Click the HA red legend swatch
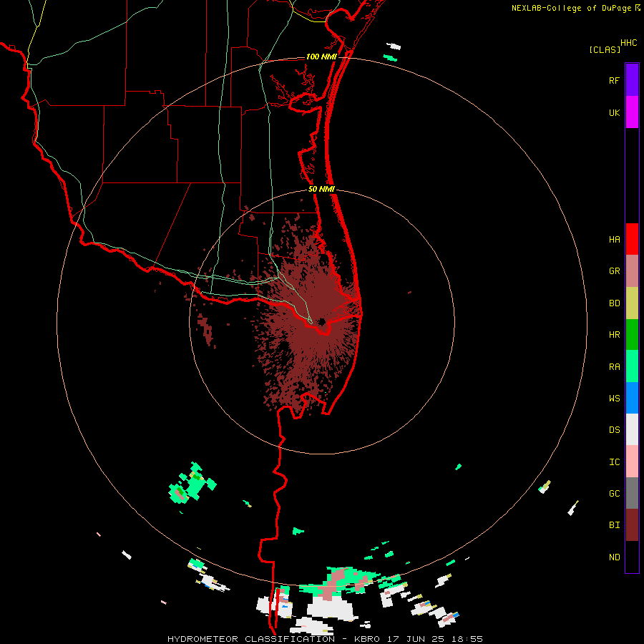The image size is (644, 644). (632, 239)
